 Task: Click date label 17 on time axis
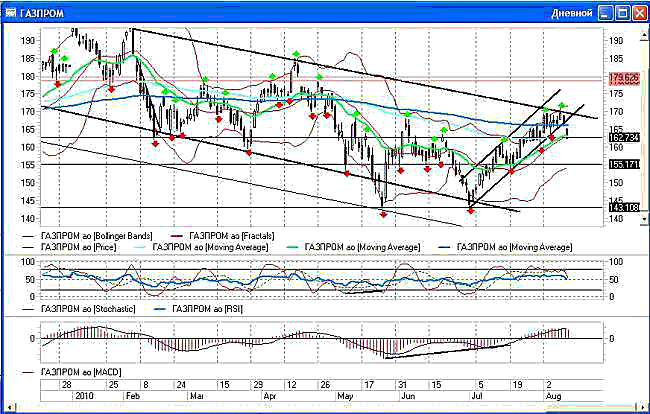pyautogui.click(x=369, y=385)
